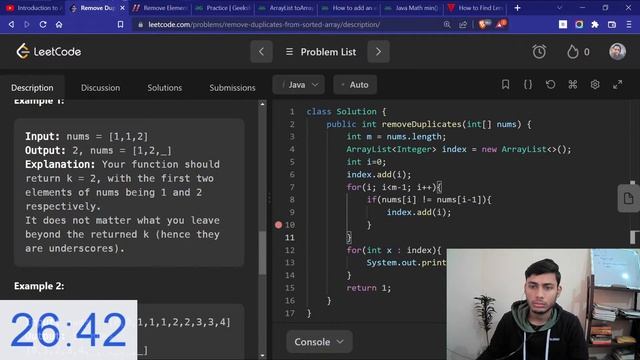Open Brave shields icon
This screenshot has height=360, width=640.
click(x=484, y=24)
